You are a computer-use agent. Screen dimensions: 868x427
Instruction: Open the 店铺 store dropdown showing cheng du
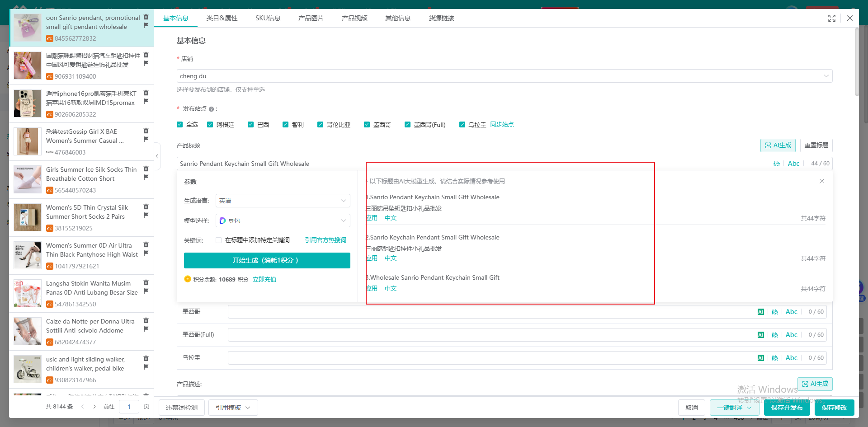click(505, 76)
